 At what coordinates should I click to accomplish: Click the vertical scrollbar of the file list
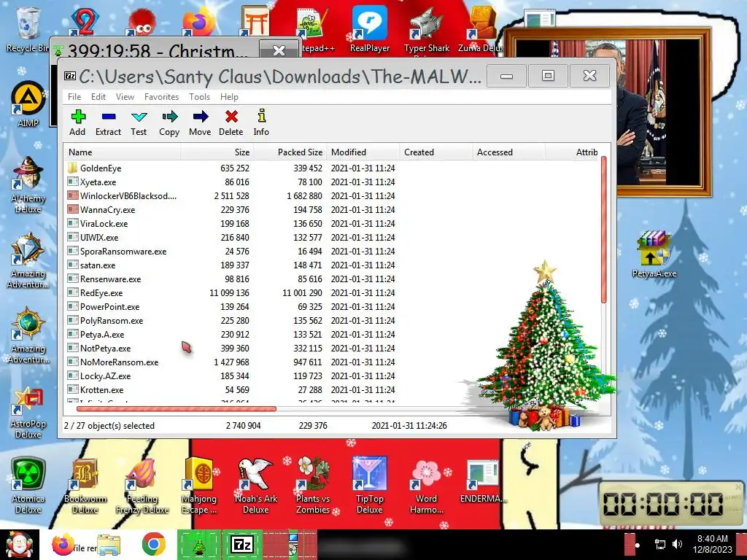tap(604, 230)
